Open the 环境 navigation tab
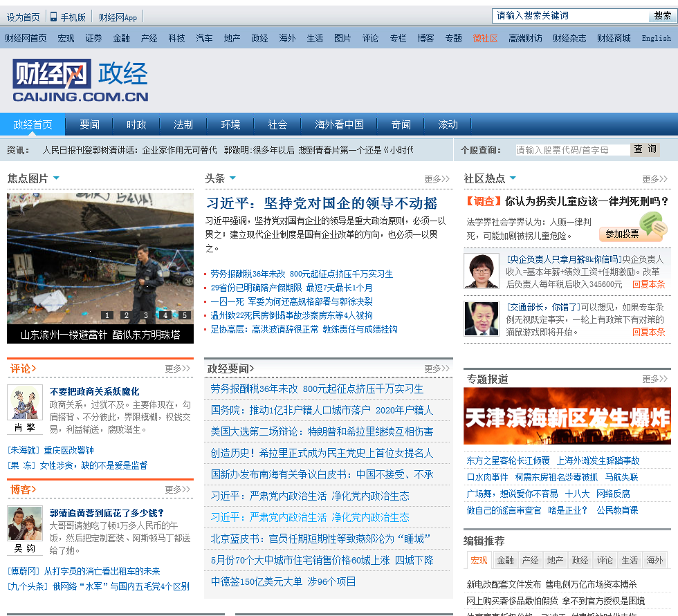Screen dimensions: 678x616 [230, 125]
